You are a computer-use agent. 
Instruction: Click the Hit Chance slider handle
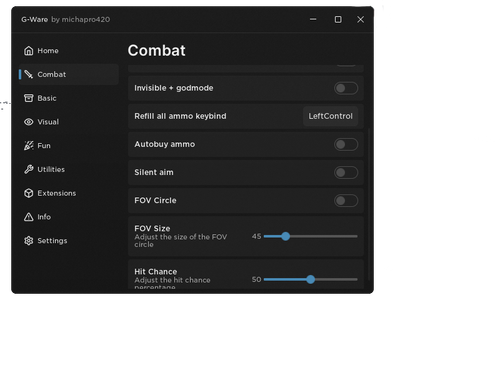pos(311,279)
